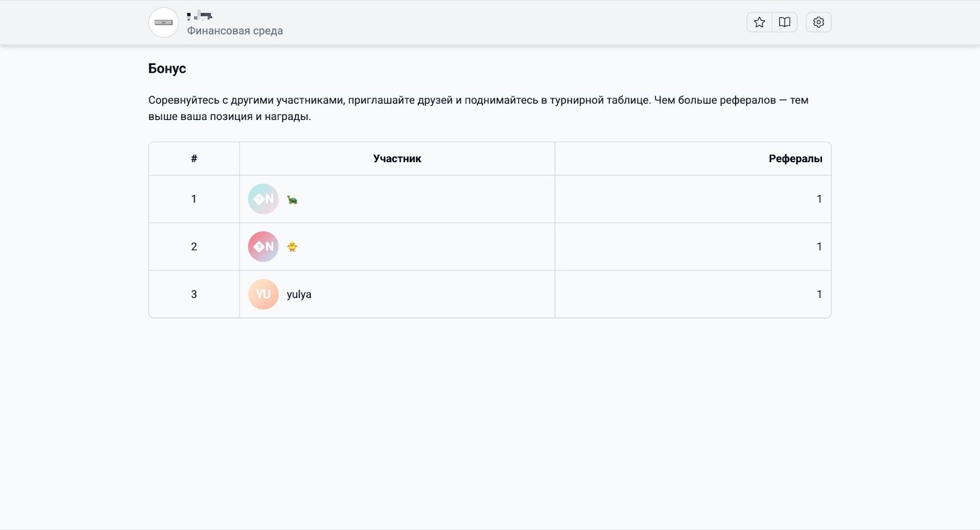Click the first-place teal avatar
This screenshot has width=980, height=530.
click(263, 199)
